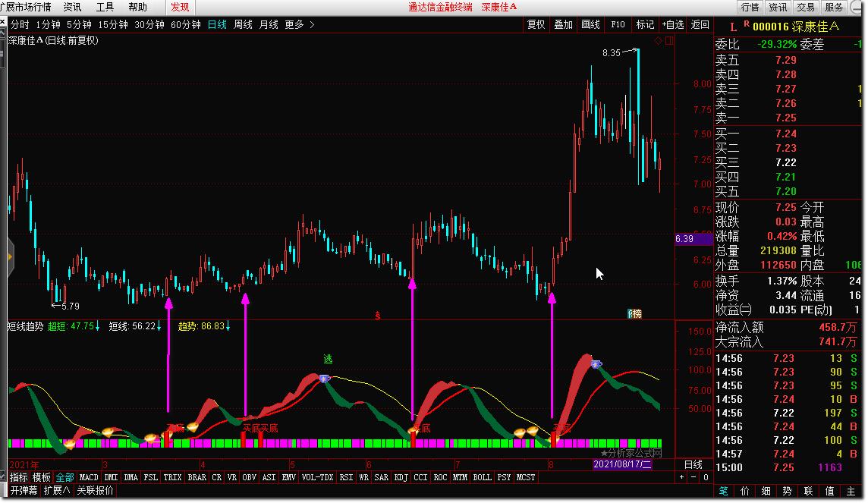Select the 月线 monthly period
The width and height of the screenshot is (868, 503).
point(269,24)
